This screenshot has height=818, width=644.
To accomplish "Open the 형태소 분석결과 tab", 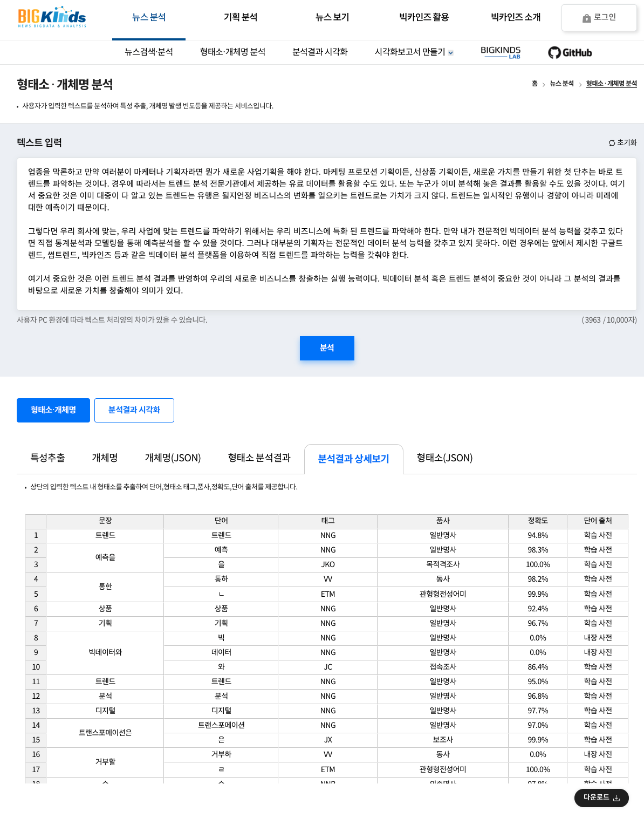I will 259,458.
